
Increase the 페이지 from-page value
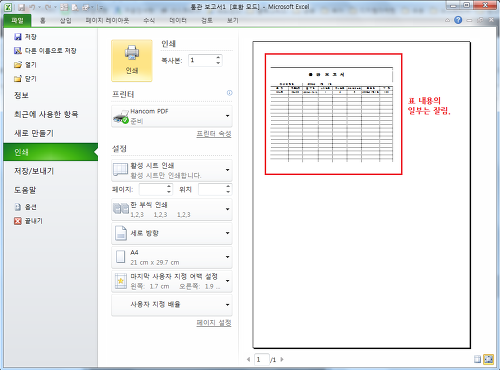point(169,187)
